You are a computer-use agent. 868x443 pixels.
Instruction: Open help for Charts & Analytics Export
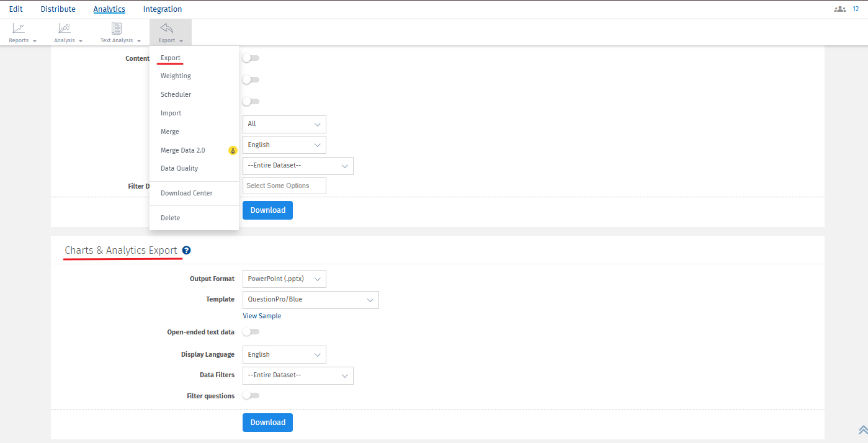(x=186, y=249)
